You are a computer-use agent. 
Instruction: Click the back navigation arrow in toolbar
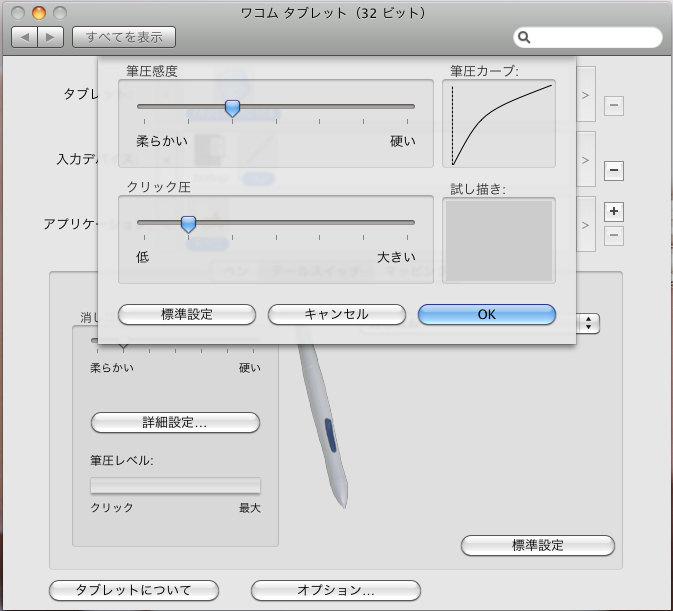pos(24,37)
